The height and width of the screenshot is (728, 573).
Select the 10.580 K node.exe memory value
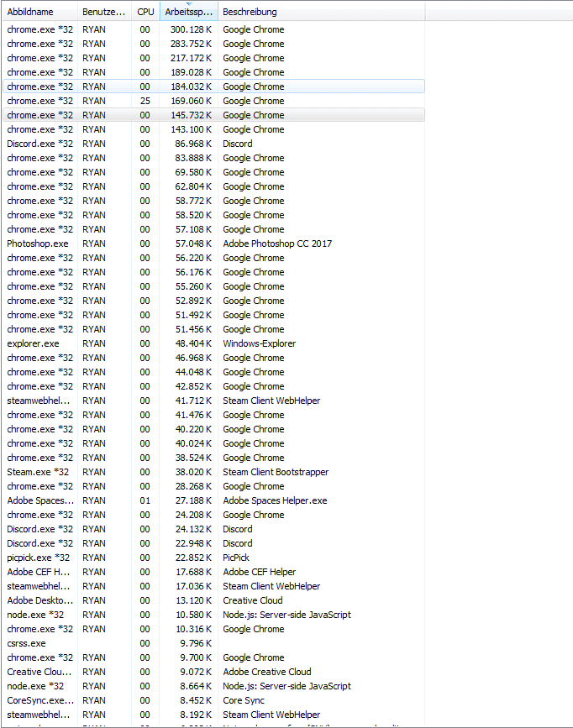point(193,615)
